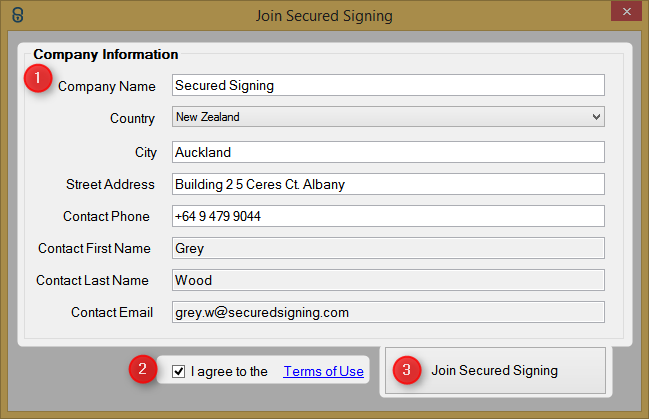Click the Contact Last Name field with Wood
The image size is (649, 419).
pos(388,280)
